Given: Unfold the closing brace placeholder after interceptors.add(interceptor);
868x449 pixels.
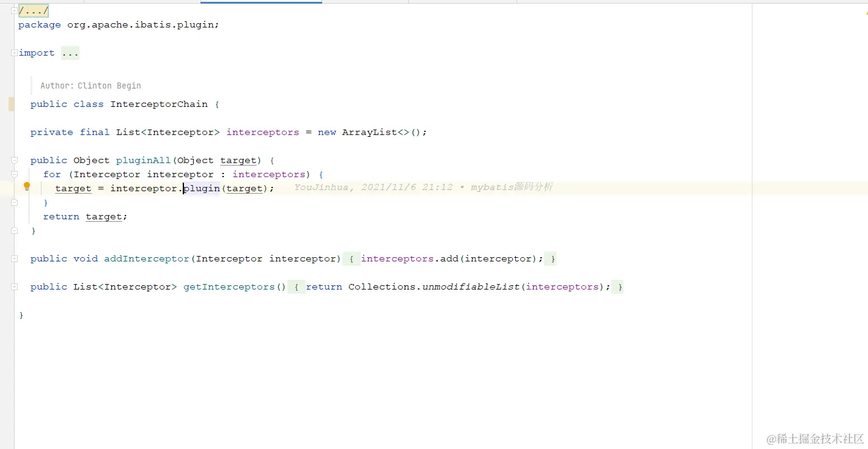Looking at the screenshot, I should [x=551, y=259].
